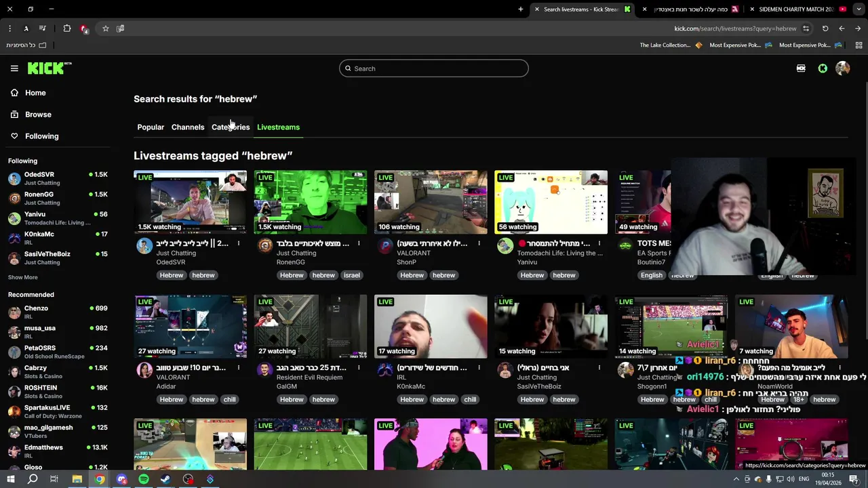Open Following in Kick sidebar navigation
Viewport: 868px width, 488px height.
pos(41,136)
